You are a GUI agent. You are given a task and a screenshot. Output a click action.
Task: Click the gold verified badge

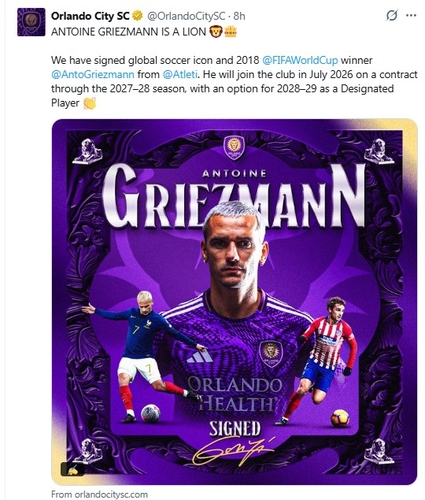[x=138, y=16]
